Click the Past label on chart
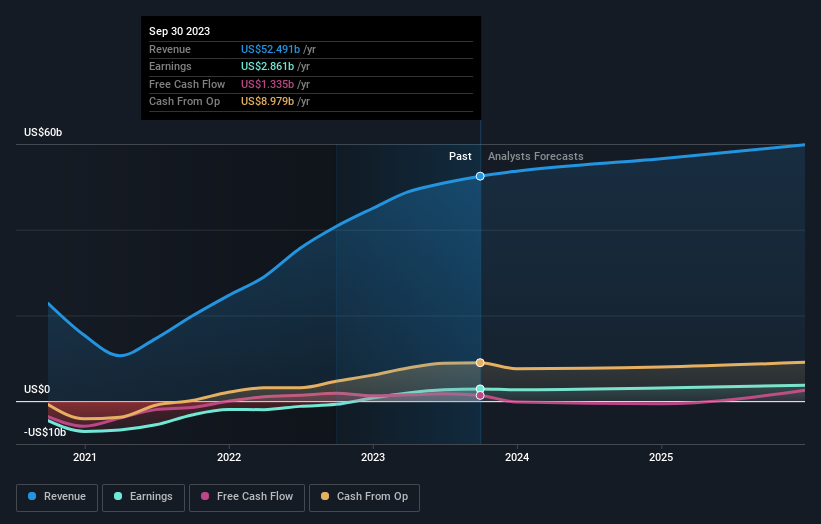 (460, 157)
